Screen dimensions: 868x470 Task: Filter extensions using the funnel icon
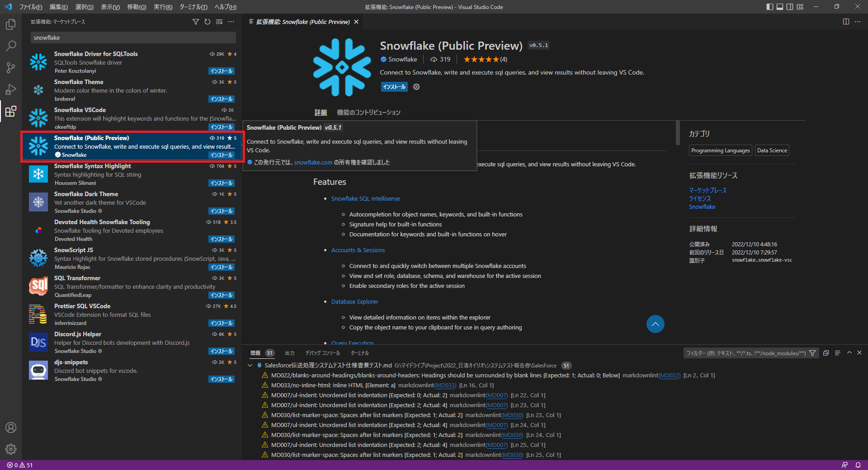[x=196, y=21]
